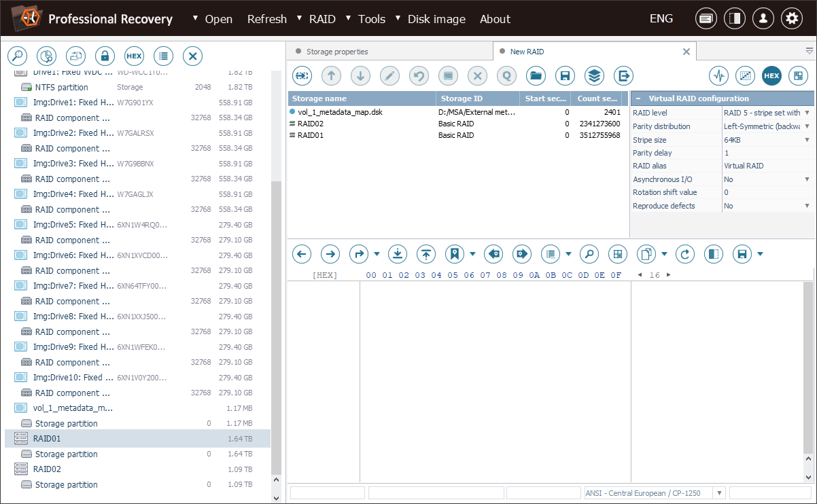
Task: Click the partition search pie-chart icon
Action: click(46, 56)
